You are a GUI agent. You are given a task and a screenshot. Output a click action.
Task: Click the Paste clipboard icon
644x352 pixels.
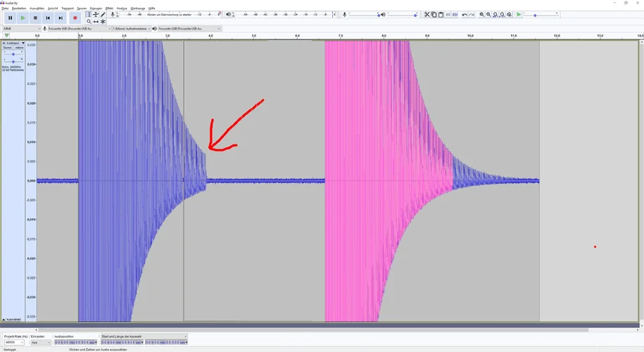coord(441,14)
